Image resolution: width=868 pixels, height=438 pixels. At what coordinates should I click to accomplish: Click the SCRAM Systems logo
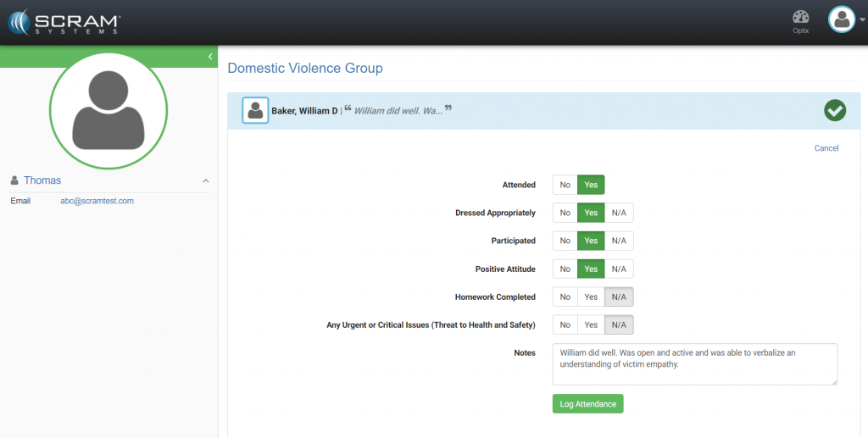(x=64, y=22)
